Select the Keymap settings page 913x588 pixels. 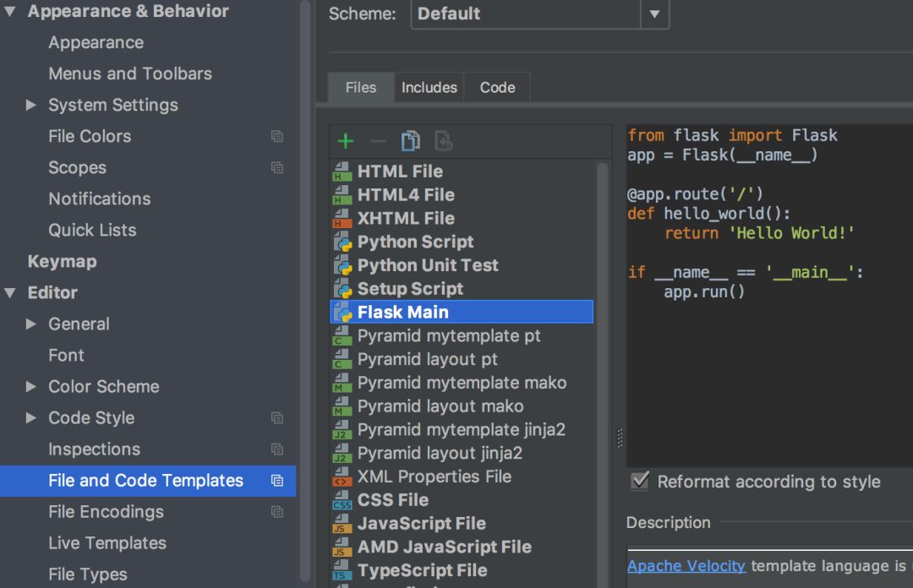click(62, 262)
